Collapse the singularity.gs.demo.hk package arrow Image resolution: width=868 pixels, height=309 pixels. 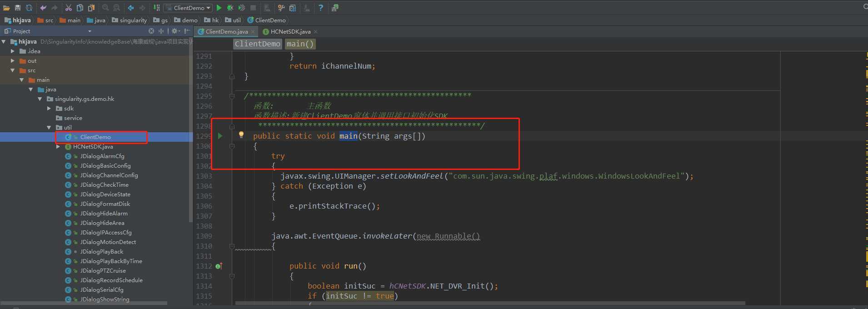click(40, 99)
